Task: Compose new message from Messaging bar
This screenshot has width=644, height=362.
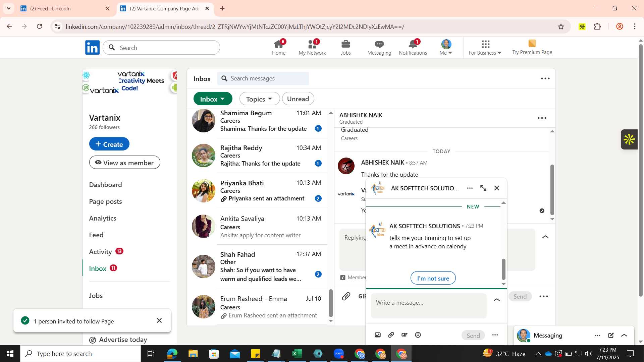Action: 611,336
